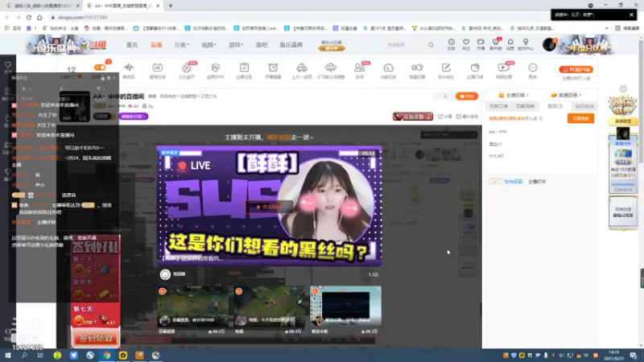Open the edit pencil tool icon
Image resolution: width=644 pixels, height=362 pixels.
pyautogui.click(x=446, y=71)
